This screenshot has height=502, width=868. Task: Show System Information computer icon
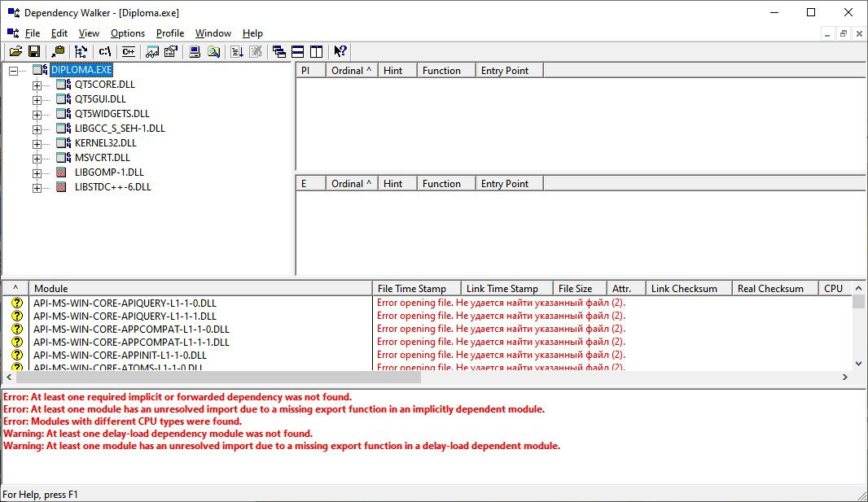pyautogui.click(x=195, y=51)
